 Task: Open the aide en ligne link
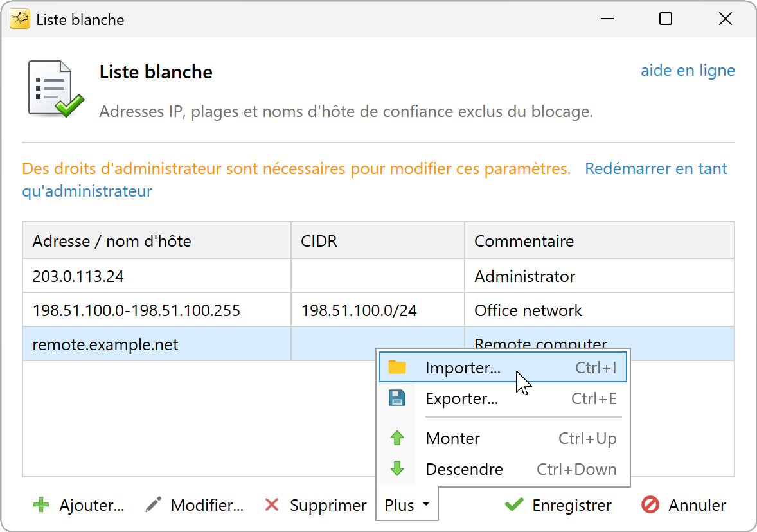(688, 71)
